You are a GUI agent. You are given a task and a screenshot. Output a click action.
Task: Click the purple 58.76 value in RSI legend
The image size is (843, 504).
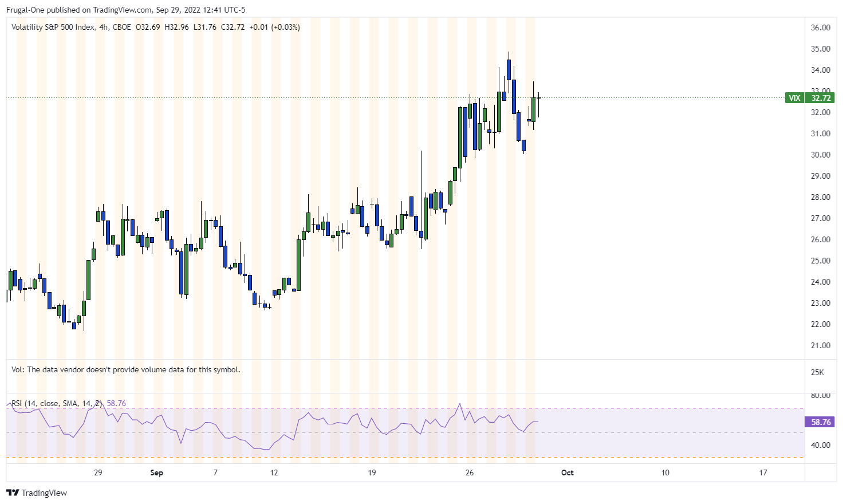(x=116, y=404)
